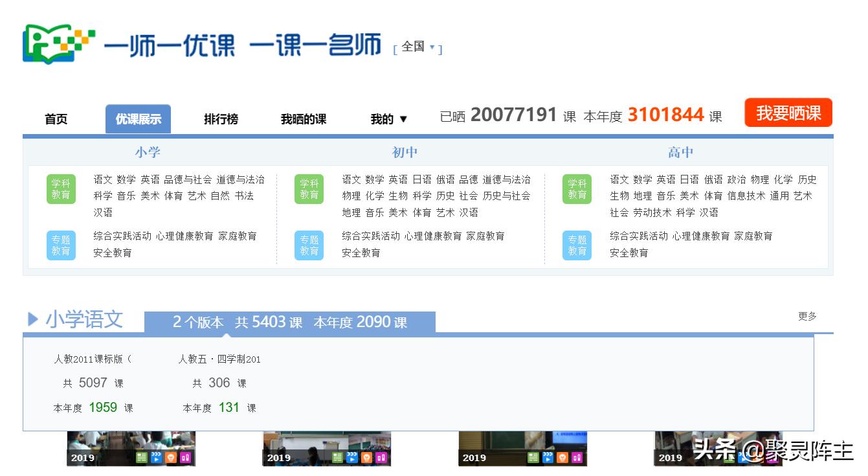868x476 pixels.
Task: Expand the 我的 menu
Action: pyautogui.click(x=388, y=119)
